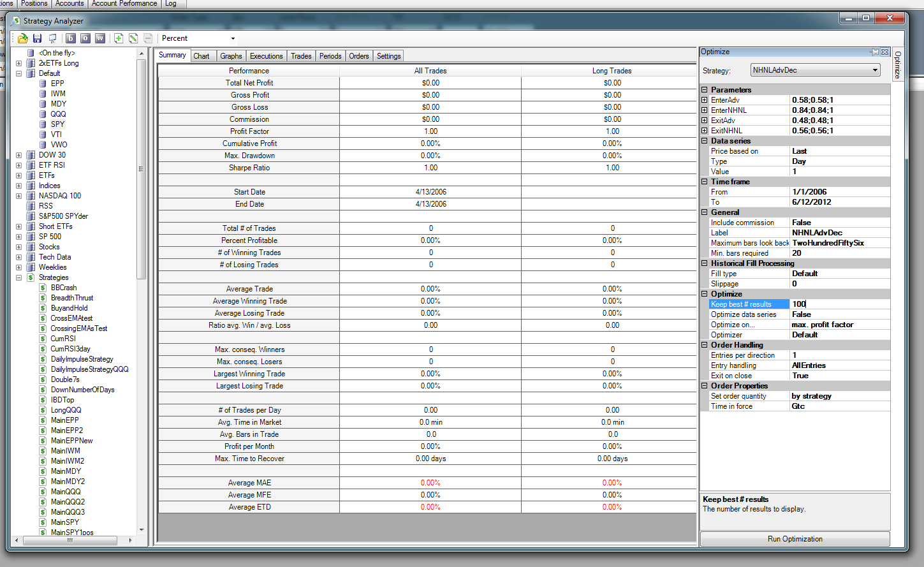
Task: Click the 'b' backtest toolbar icon
Action: [71, 38]
